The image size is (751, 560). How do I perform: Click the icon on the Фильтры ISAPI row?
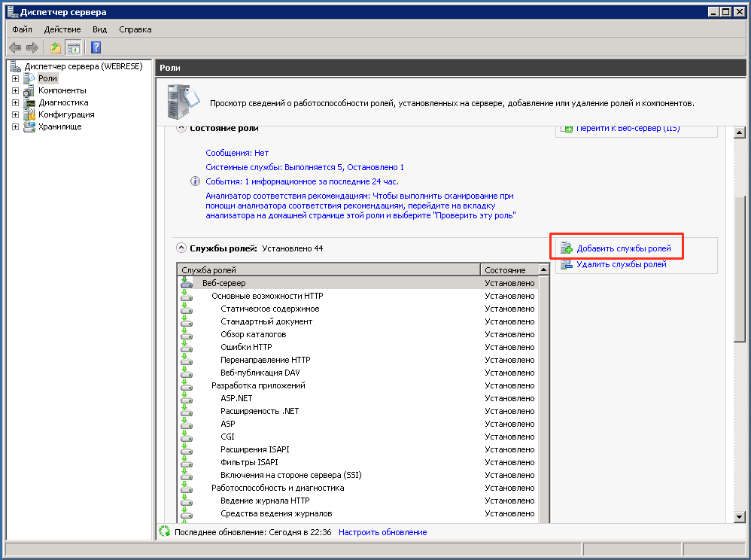[x=187, y=462]
